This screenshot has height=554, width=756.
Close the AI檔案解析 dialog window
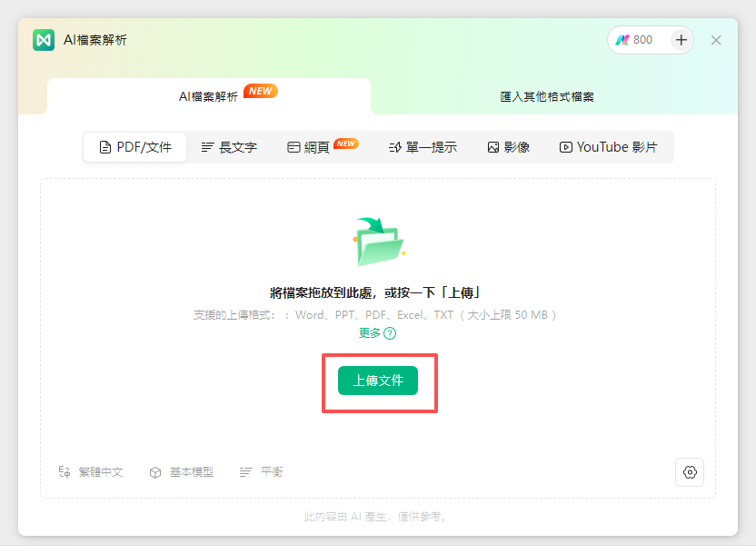[716, 40]
